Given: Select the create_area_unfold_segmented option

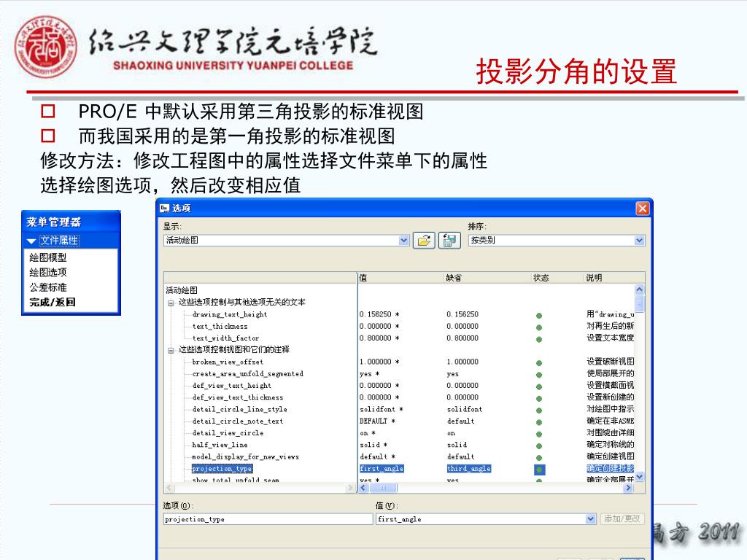Looking at the screenshot, I should pos(248,374).
